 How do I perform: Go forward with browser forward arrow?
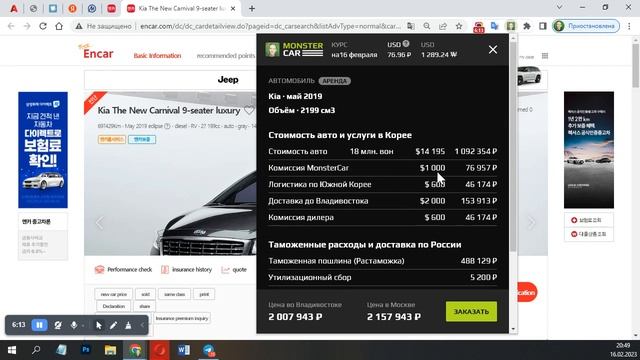click(27, 26)
